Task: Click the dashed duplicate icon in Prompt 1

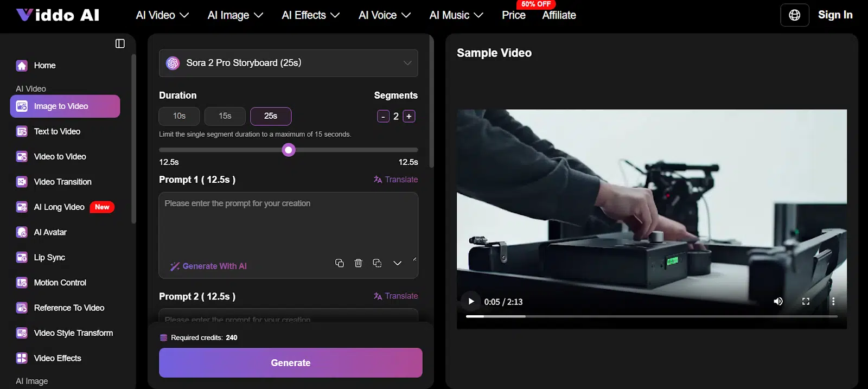Action: point(377,263)
